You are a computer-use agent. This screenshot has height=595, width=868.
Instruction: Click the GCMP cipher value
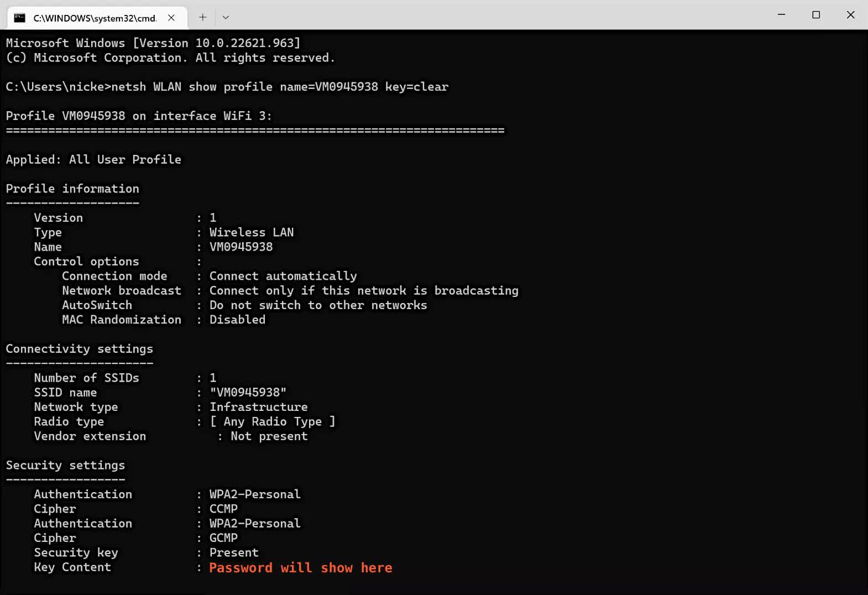pos(223,538)
